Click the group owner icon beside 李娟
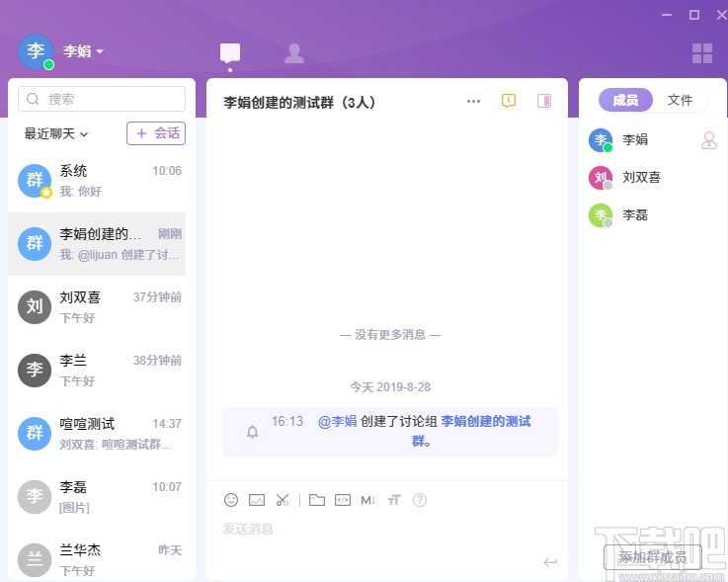This screenshot has height=582, width=728. 709,140
